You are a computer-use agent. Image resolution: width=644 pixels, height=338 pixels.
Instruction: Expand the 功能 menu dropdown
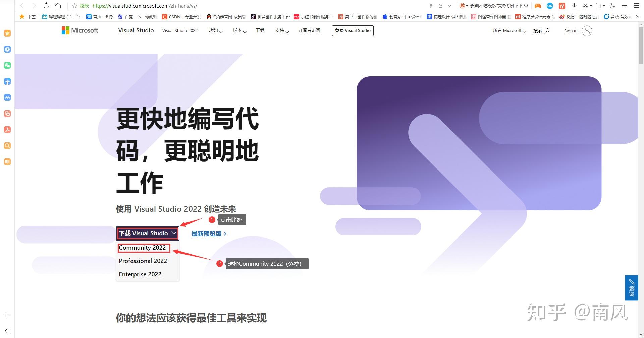(x=216, y=31)
